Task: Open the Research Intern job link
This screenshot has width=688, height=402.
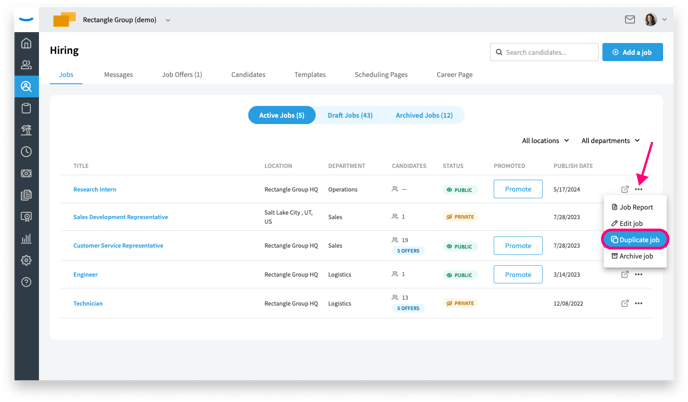Action: click(95, 189)
